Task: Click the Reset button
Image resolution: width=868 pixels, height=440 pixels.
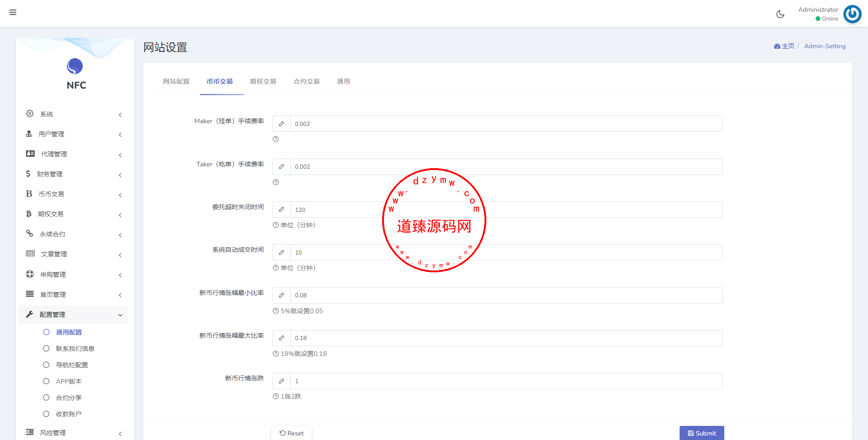Action: pos(292,433)
